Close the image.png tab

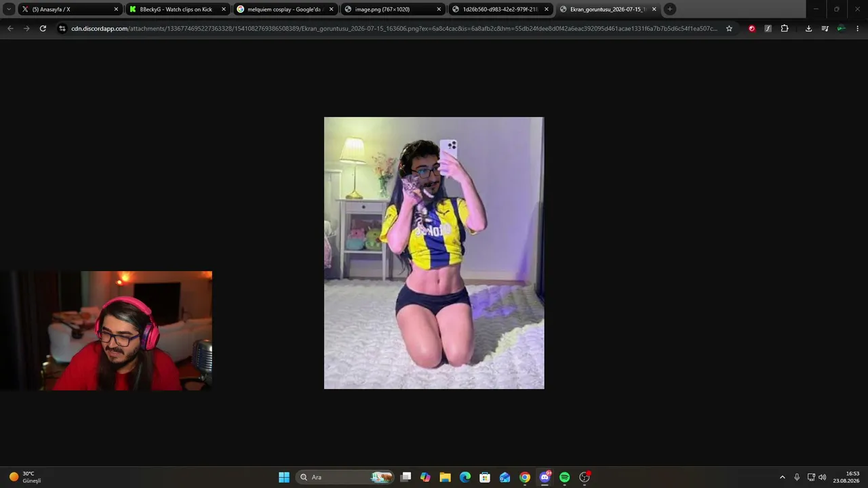click(x=439, y=9)
